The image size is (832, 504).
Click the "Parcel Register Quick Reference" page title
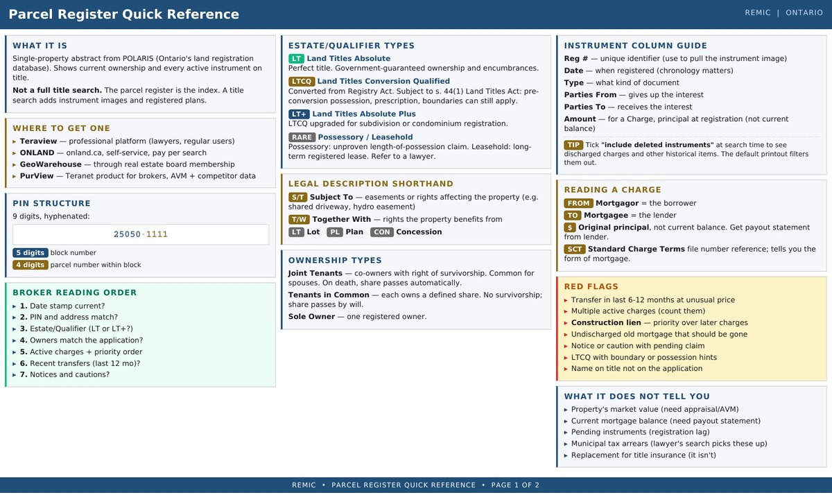point(124,15)
